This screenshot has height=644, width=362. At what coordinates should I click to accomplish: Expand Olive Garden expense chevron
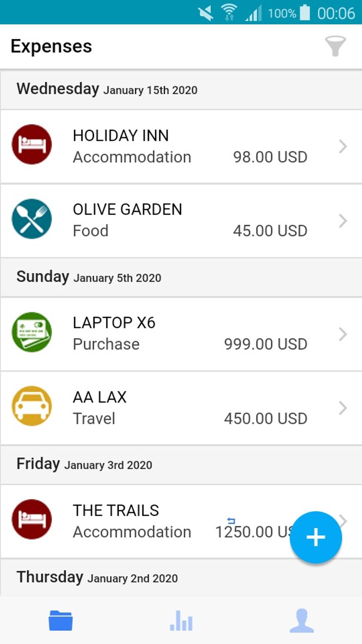tap(342, 221)
